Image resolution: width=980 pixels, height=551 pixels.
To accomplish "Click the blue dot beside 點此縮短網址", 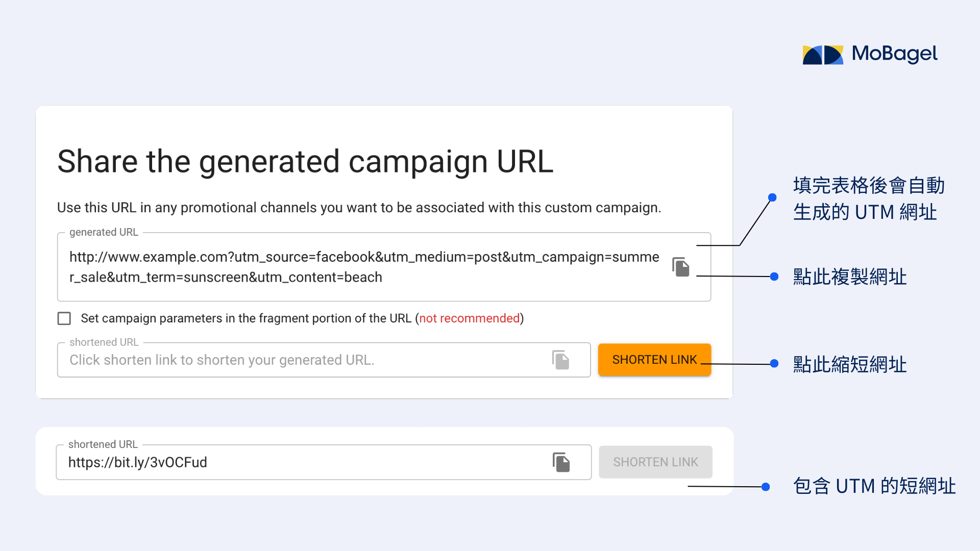I will [774, 364].
